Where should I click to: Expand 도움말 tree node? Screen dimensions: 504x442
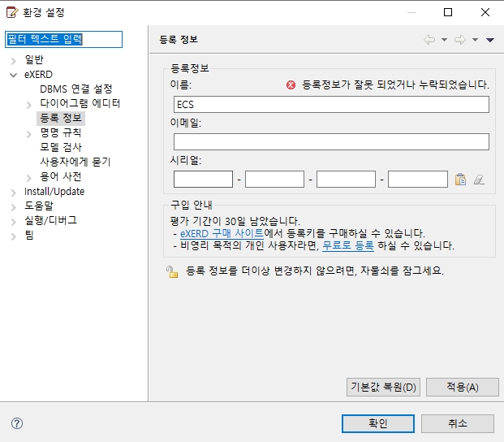tap(14, 207)
